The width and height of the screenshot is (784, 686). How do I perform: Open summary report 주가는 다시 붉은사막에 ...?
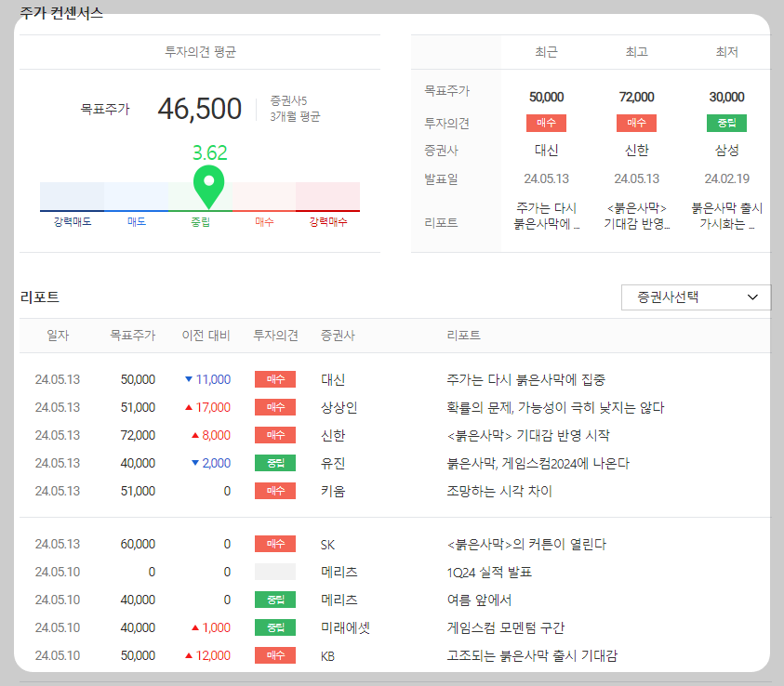(547, 216)
